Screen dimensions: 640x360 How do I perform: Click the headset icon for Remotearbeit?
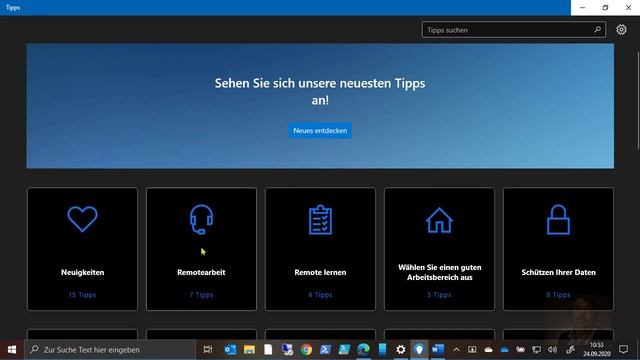point(201,220)
